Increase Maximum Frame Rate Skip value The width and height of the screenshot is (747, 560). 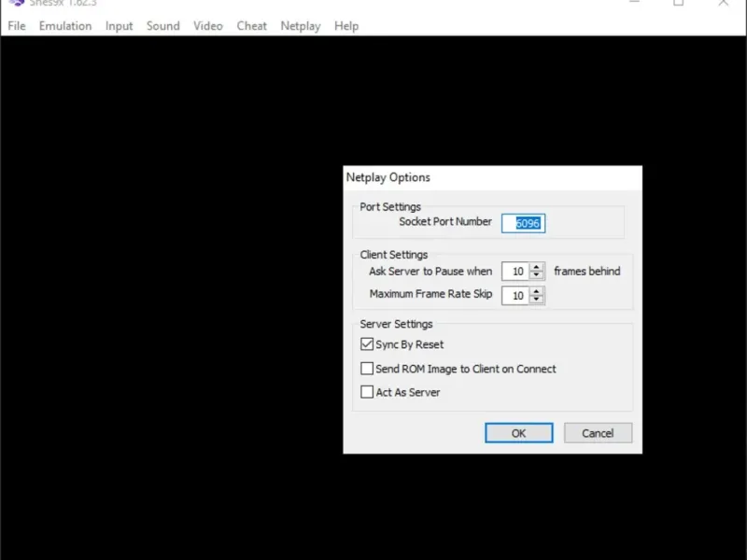point(536,291)
